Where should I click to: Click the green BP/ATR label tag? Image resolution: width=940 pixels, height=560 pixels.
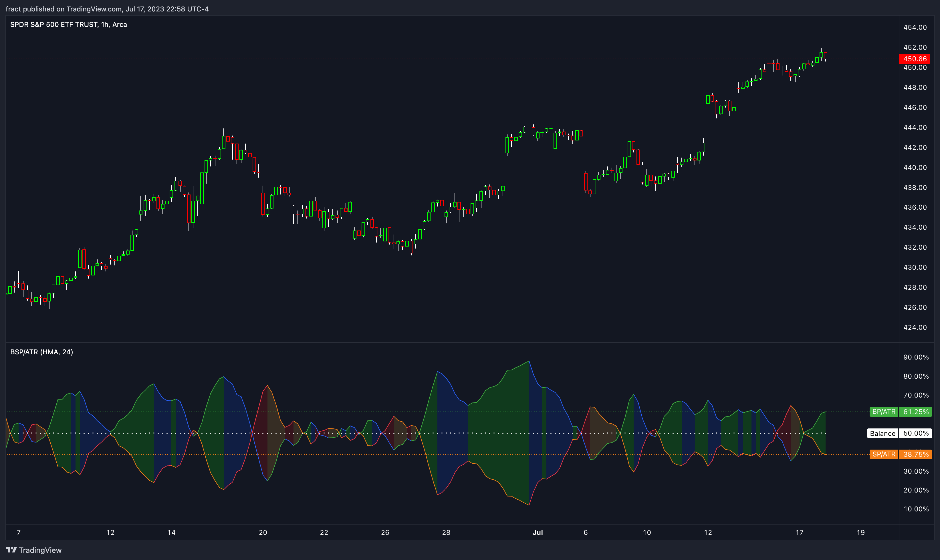(884, 412)
